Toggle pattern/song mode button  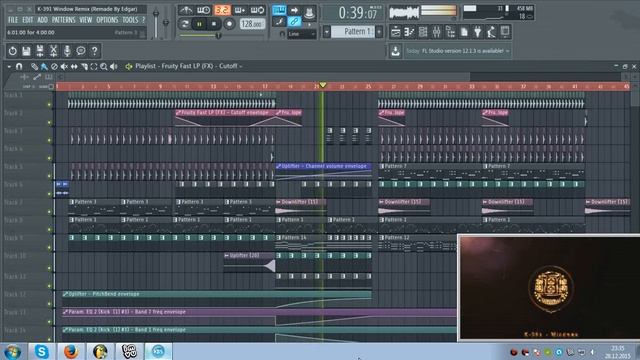pyautogui.click(x=185, y=24)
